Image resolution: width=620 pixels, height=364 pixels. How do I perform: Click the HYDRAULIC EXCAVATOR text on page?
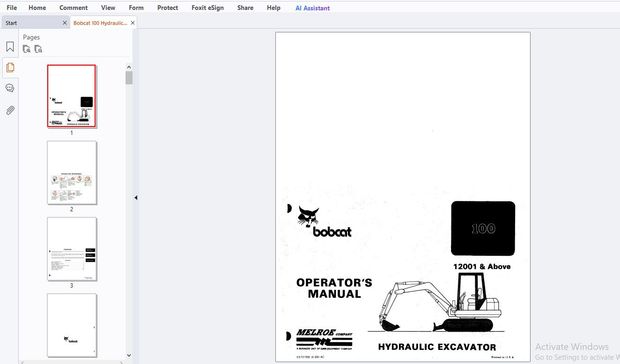[437, 347]
